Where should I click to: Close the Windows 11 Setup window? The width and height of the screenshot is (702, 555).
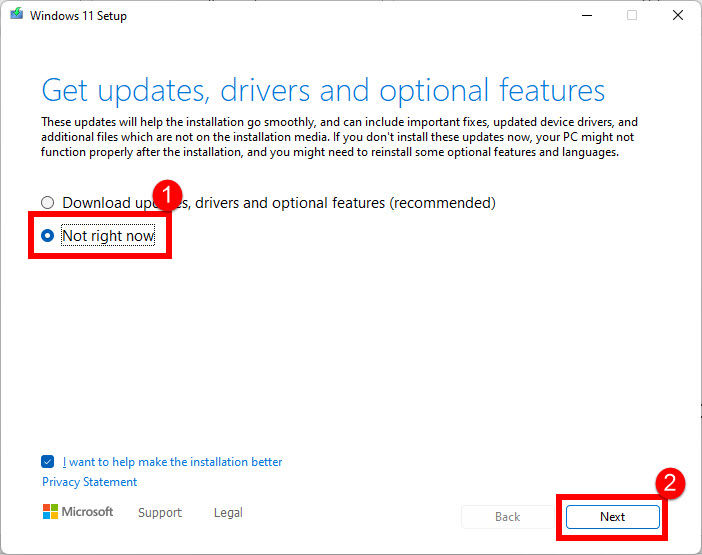pyautogui.click(x=678, y=15)
